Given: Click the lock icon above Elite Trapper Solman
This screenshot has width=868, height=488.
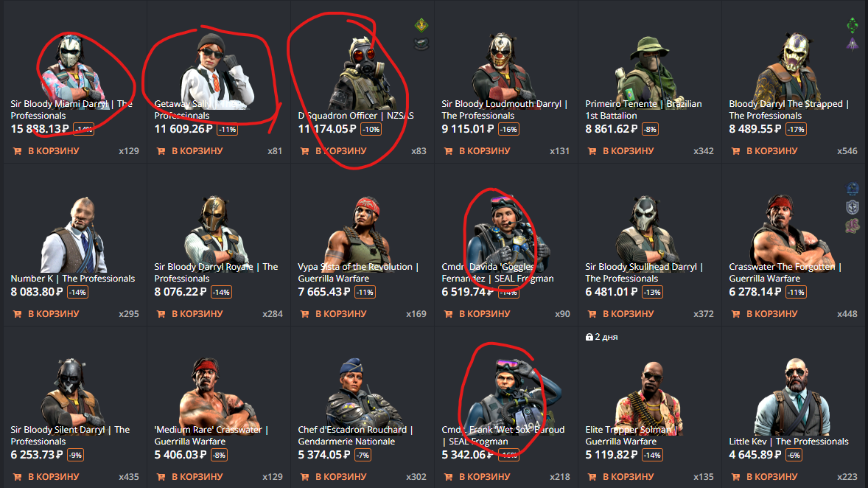Looking at the screenshot, I should coord(589,337).
